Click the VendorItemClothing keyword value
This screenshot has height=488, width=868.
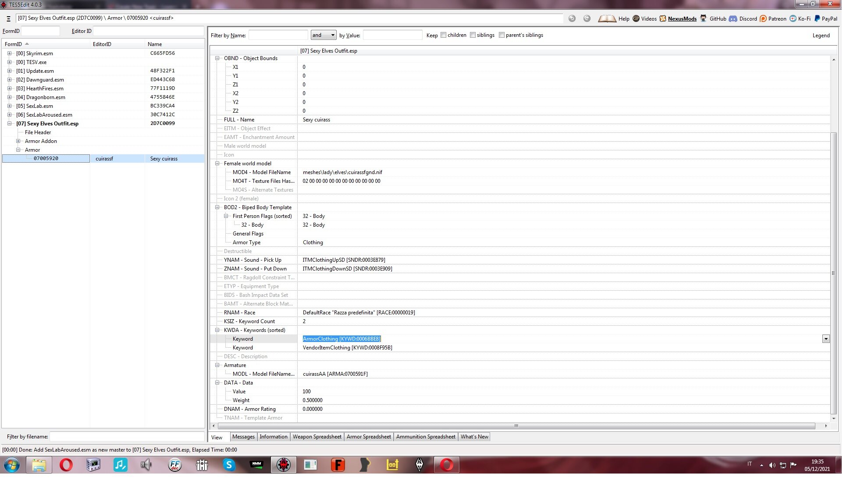pos(347,347)
